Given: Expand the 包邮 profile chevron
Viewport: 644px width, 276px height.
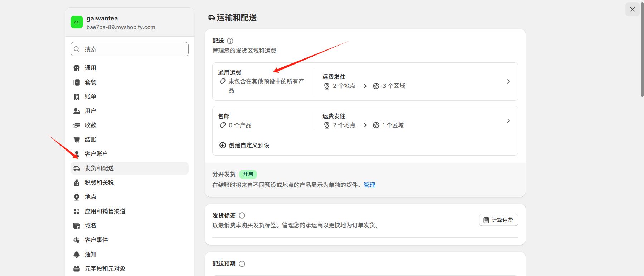Looking at the screenshot, I should click(508, 121).
